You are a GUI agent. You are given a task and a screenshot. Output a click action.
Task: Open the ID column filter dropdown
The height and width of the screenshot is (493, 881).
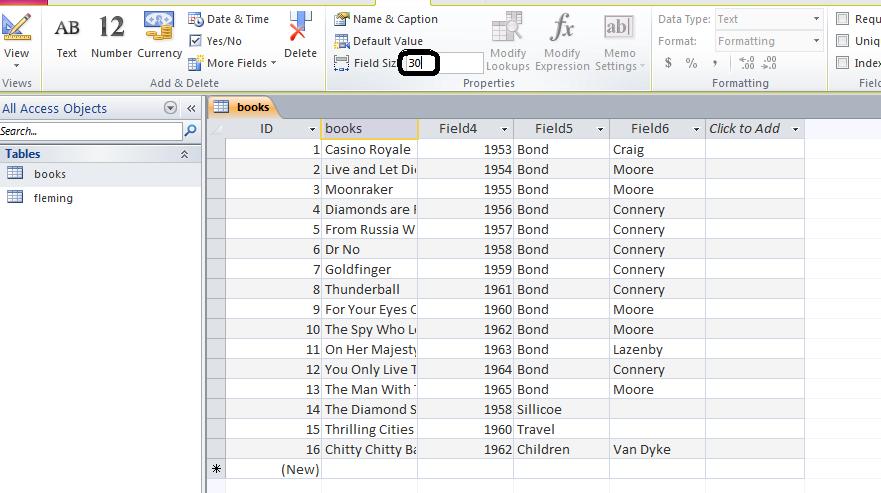(x=312, y=129)
